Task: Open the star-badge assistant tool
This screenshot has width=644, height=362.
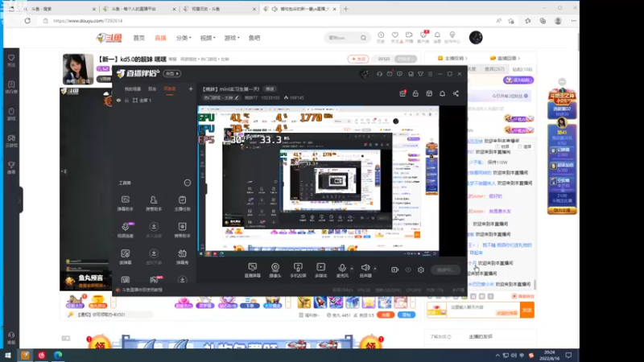Action: (x=182, y=230)
